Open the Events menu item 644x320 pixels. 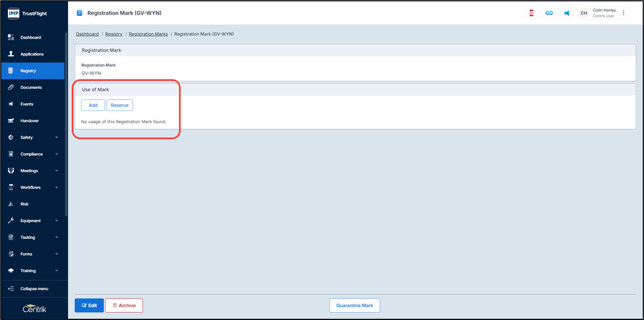(33, 104)
